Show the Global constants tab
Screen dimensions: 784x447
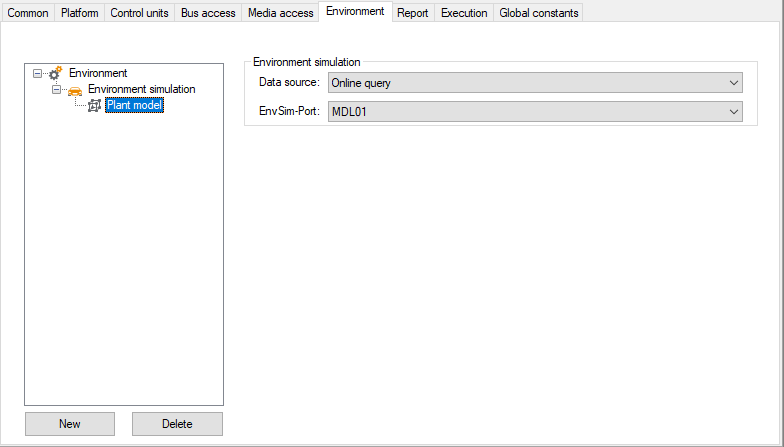point(538,12)
